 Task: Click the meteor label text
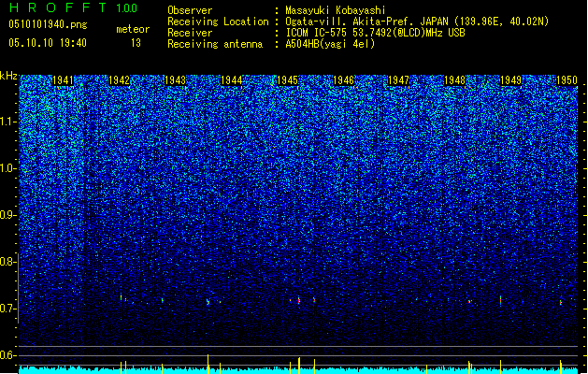coord(133,29)
